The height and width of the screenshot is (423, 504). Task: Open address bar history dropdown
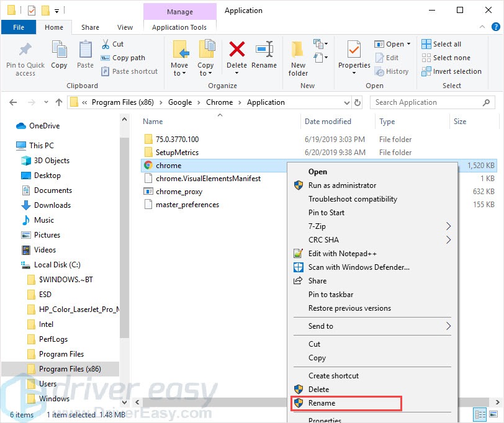point(347,103)
